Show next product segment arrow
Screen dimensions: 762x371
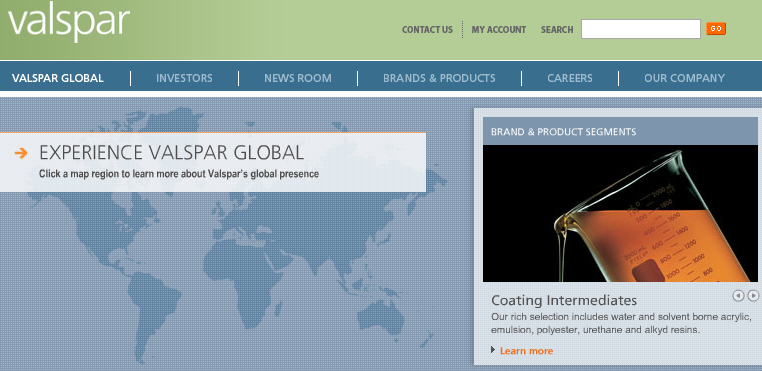(x=752, y=295)
